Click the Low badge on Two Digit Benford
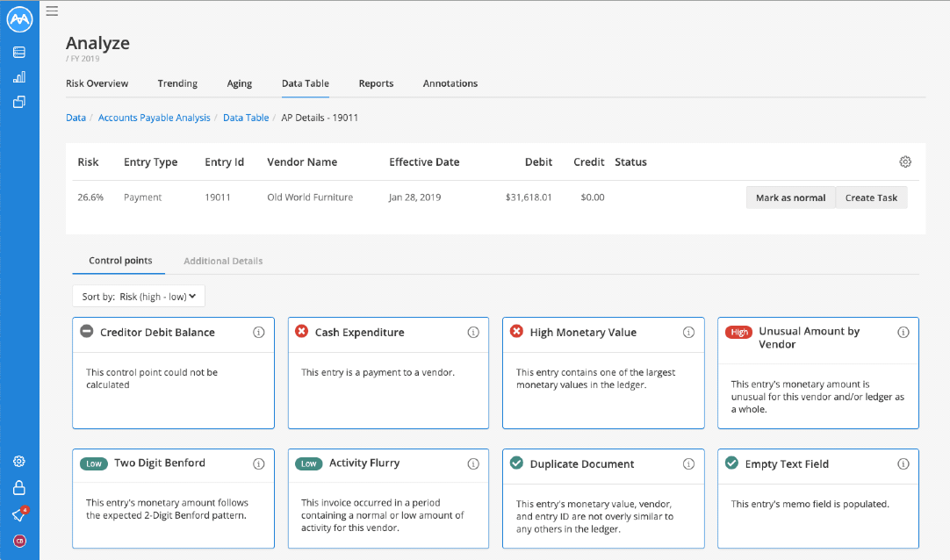The image size is (950, 560). pos(93,463)
